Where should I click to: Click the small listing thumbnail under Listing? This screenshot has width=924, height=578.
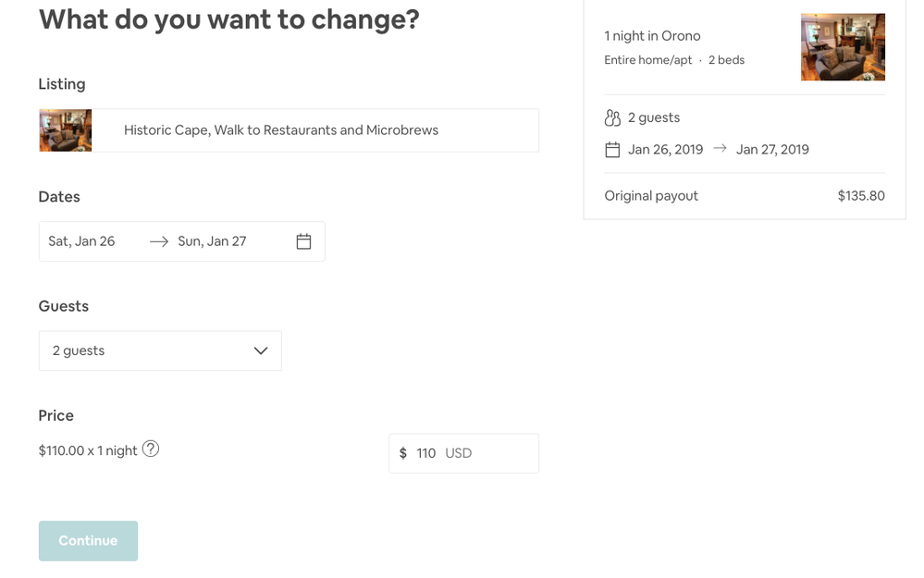coord(65,130)
